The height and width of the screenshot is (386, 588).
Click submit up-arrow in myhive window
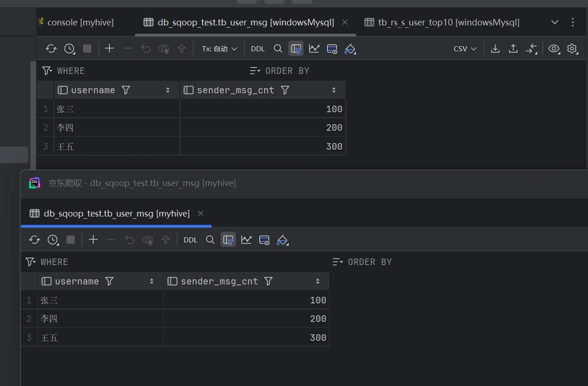(x=166, y=240)
